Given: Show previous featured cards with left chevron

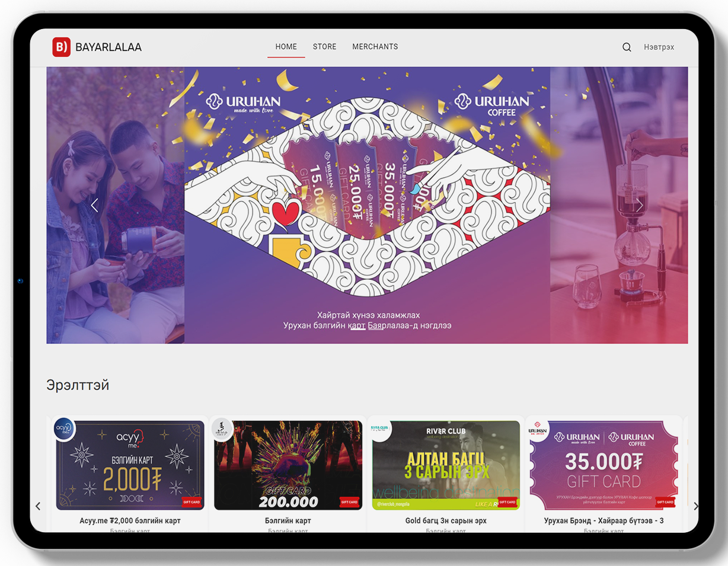Looking at the screenshot, I should point(38,506).
